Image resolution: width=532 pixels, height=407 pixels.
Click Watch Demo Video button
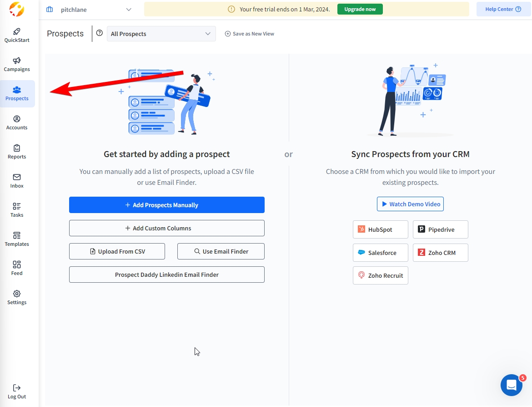[410, 204]
